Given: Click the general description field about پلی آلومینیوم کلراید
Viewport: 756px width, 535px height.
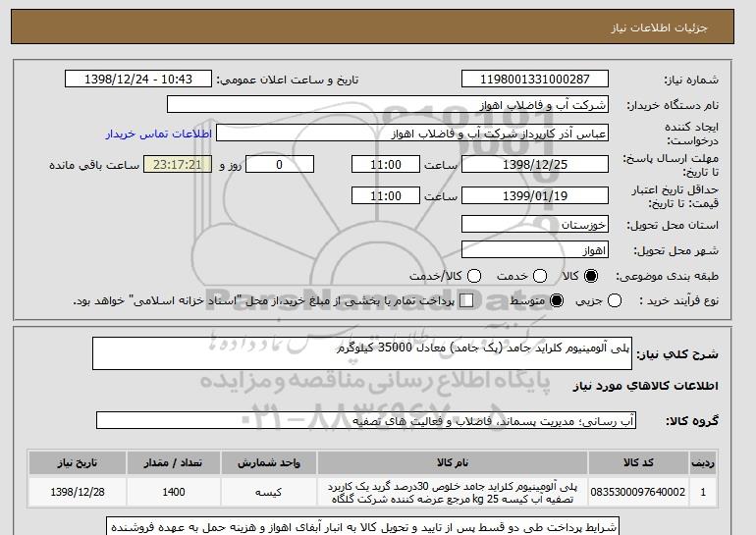Looking at the screenshot, I should point(362,353).
